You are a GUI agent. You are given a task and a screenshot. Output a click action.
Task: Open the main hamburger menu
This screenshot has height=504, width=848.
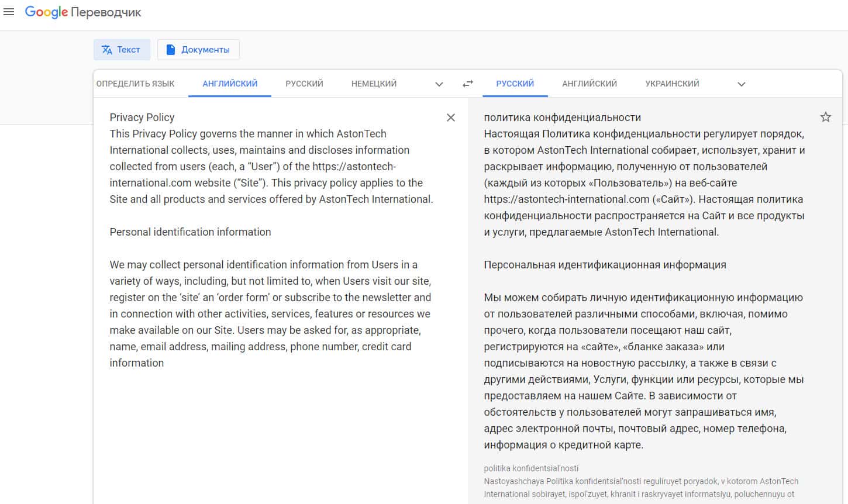(x=9, y=12)
